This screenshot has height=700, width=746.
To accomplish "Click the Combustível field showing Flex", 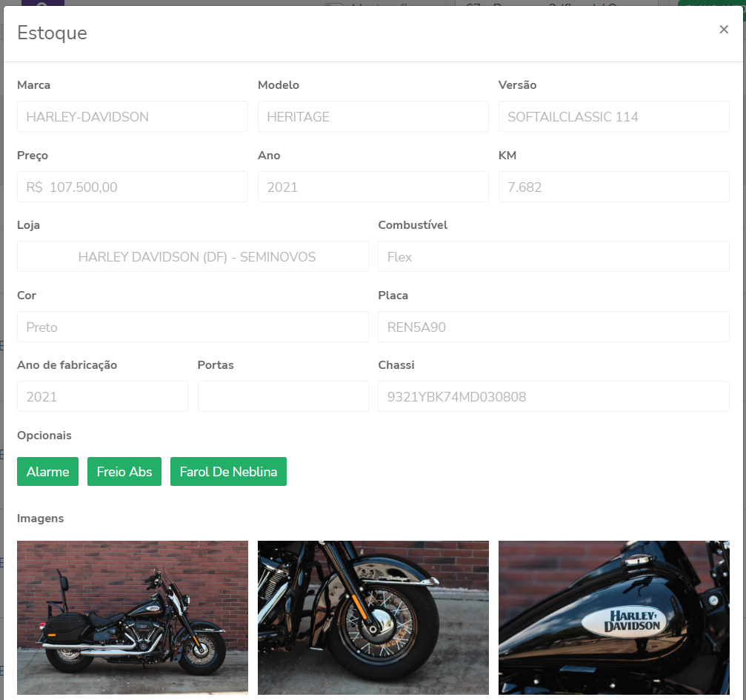I will (x=554, y=256).
